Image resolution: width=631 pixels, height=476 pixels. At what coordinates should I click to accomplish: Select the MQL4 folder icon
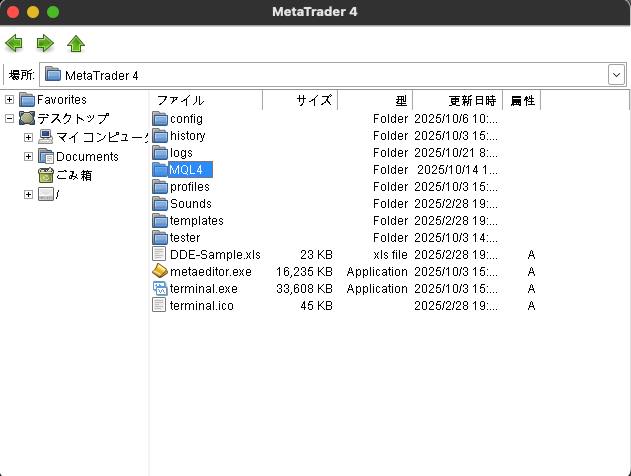pyautogui.click(x=160, y=169)
